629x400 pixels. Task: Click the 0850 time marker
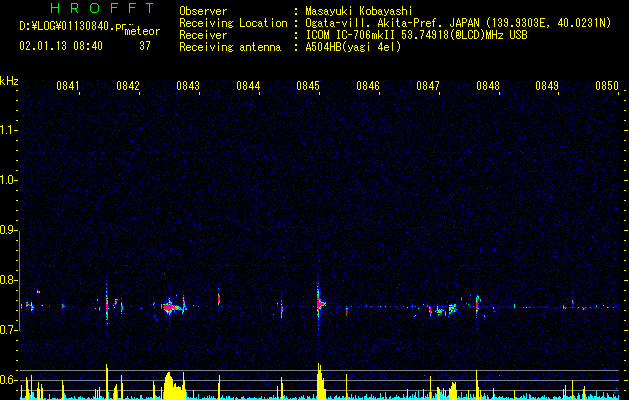click(607, 86)
